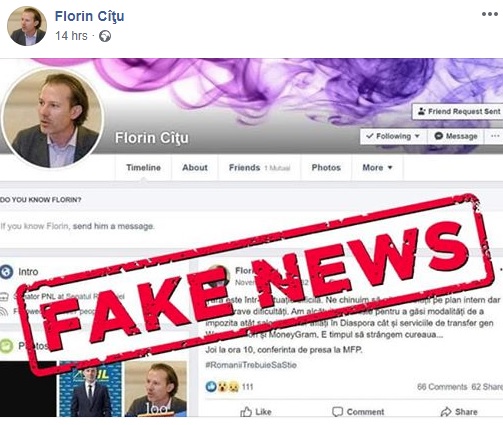Screen dimensions: 503x425
Task: Click the Message button
Action: pos(456,136)
